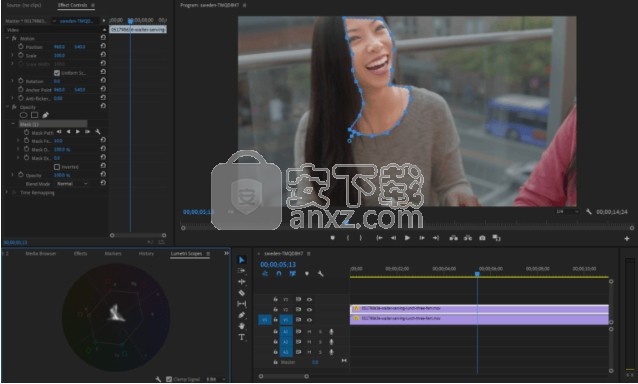Step back one frame in Program monitor
Screen dimensions: 638x384
(393, 238)
